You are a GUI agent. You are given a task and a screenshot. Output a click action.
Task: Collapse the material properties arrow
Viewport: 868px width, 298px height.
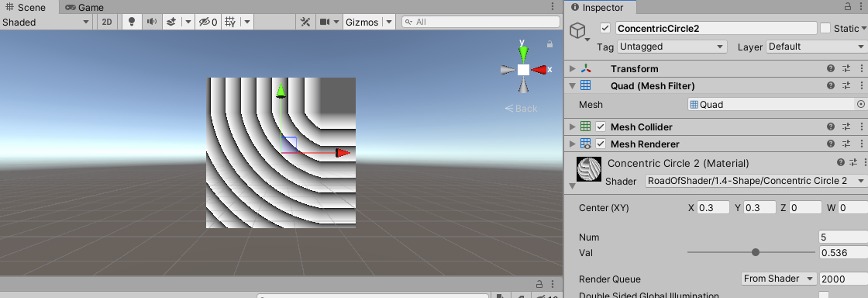[x=573, y=186]
